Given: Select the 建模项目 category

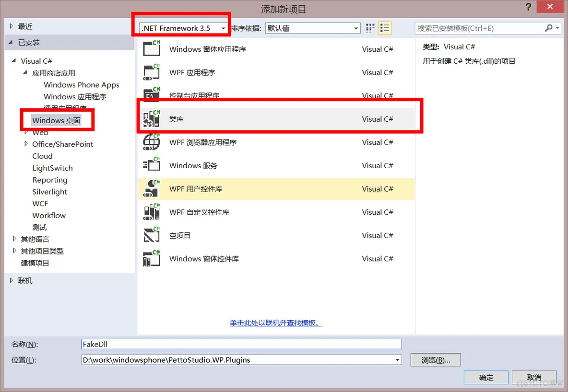Looking at the screenshot, I should click(x=35, y=263).
